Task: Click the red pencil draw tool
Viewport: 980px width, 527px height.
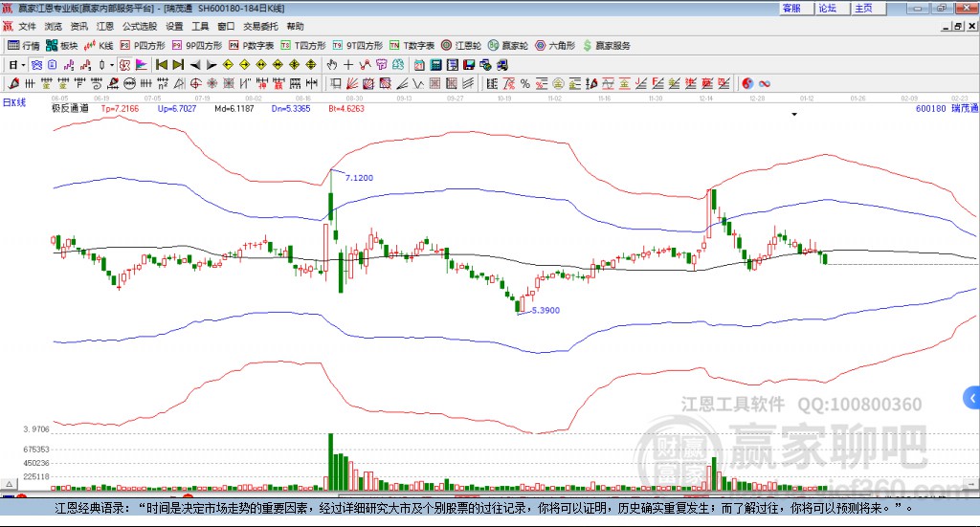Action: tap(13, 83)
